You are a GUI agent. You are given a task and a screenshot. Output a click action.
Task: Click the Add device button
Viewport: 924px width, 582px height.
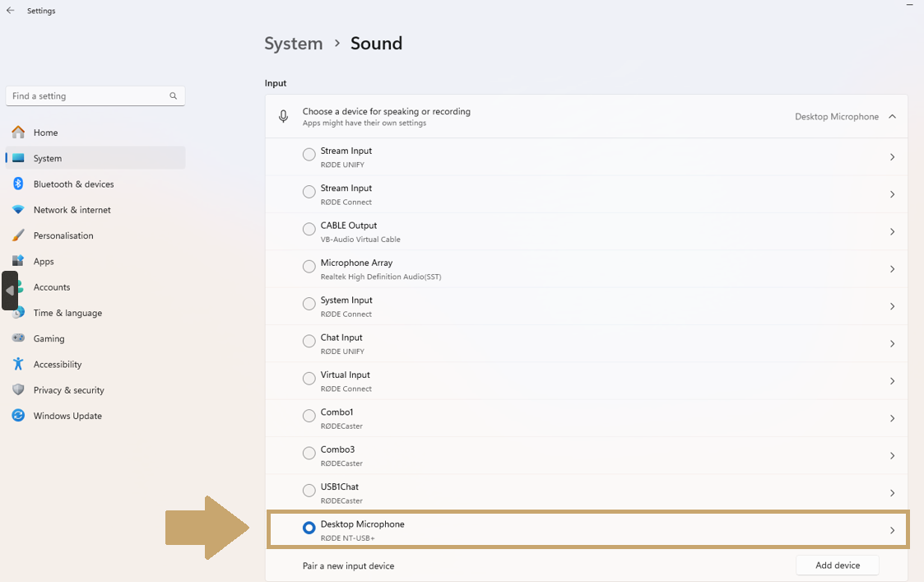point(837,566)
